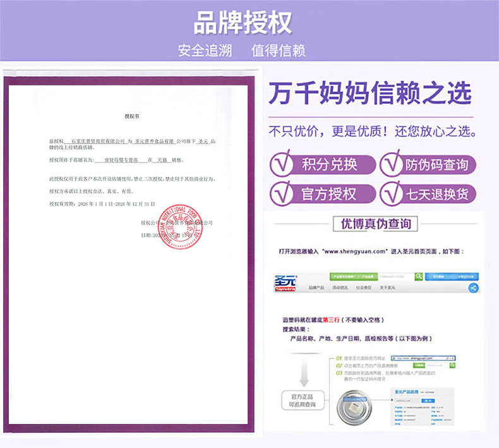This screenshot has width=499, height=448.
Task: Open the 品牌产品 menu item
Action: 316,288
